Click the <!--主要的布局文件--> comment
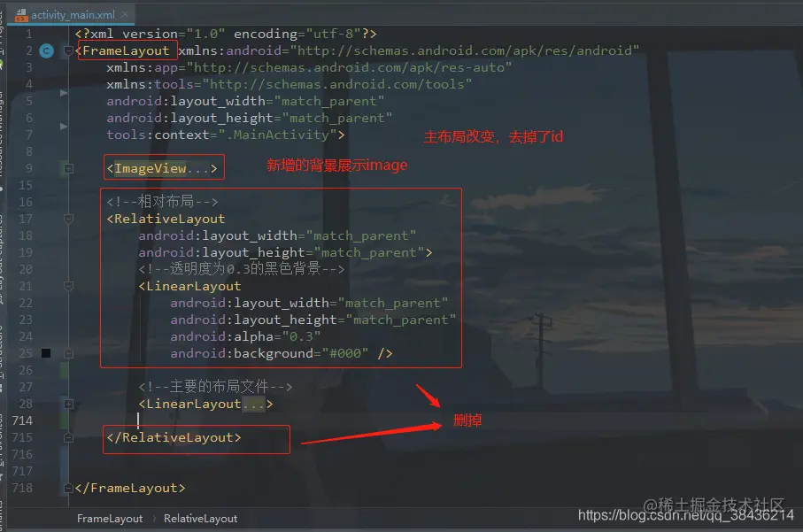The width and height of the screenshot is (803, 532). pyautogui.click(x=216, y=387)
